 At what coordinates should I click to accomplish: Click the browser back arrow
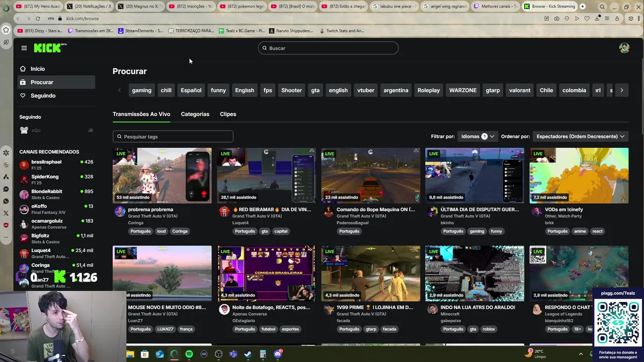pos(18,19)
